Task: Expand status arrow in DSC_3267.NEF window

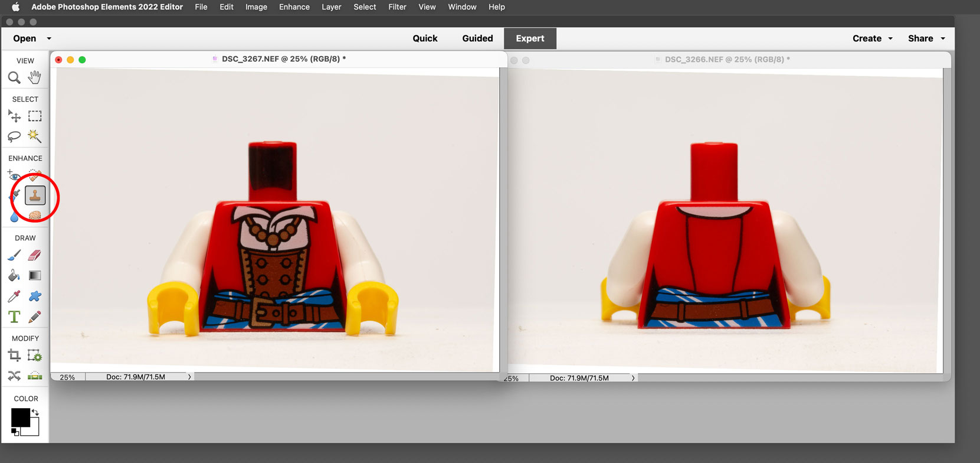Action: pyautogui.click(x=189, y=377)
